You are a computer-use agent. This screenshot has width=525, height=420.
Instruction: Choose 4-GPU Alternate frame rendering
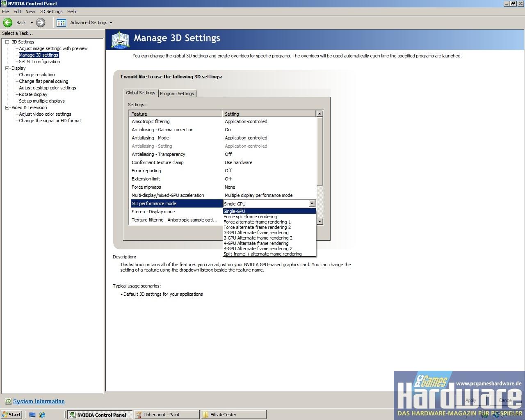[269, 243]
